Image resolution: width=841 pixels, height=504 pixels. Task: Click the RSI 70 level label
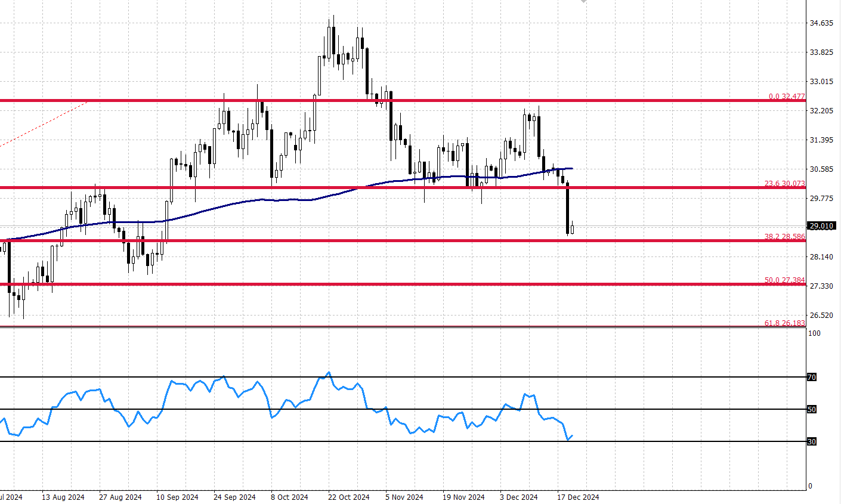tap(811, 378)
